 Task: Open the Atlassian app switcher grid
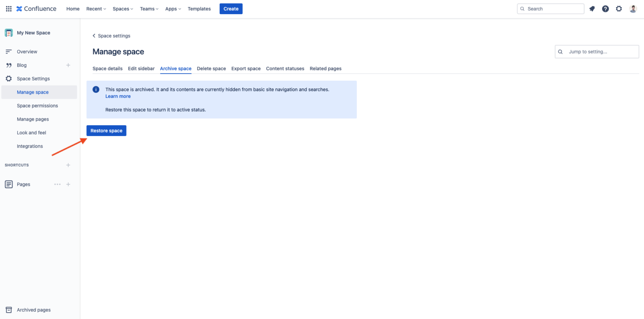(x=8, y=8)
